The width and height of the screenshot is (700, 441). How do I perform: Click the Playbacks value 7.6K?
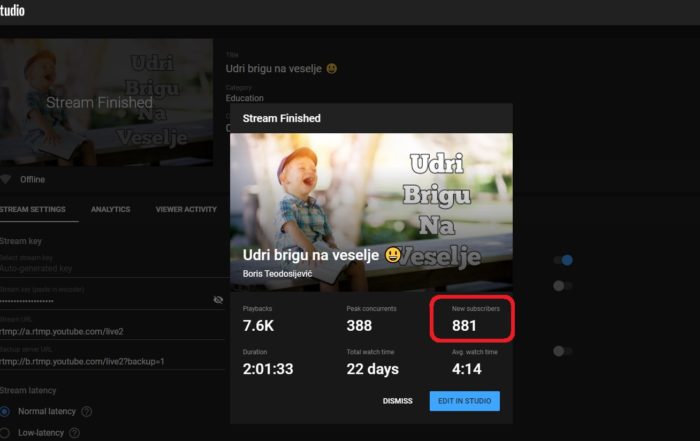(258, 325)
